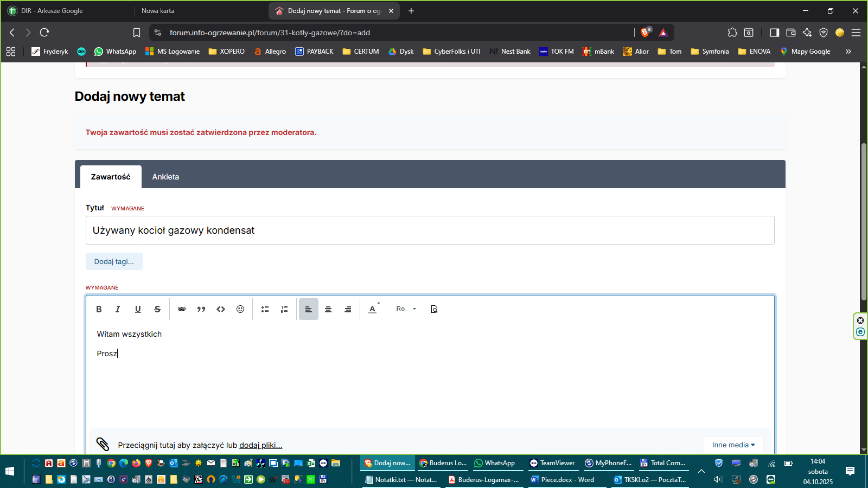Switch to the Ankieta tab
Screen dimensions: 868x488
[x=165, y=177]
